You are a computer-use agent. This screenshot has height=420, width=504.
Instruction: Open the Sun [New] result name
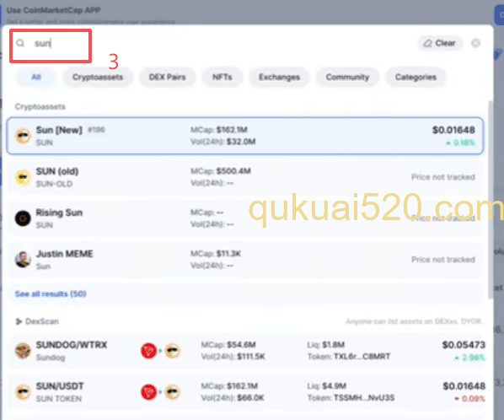click(x=59, y=130)
